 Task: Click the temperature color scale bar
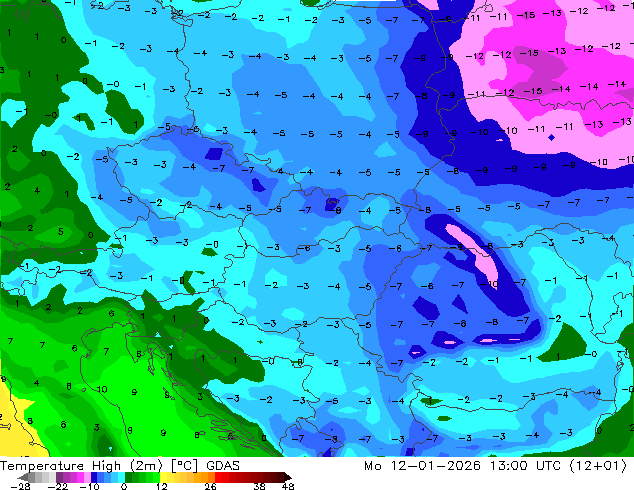coord(154,477)
